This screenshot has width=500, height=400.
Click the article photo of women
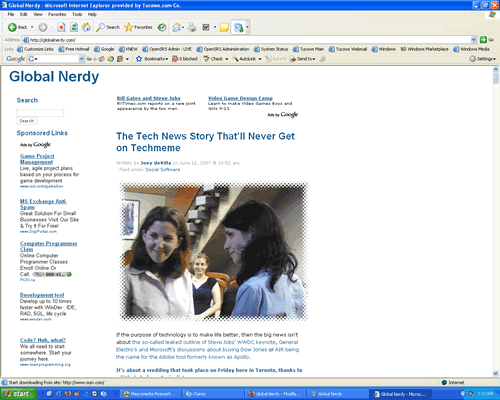(x=214, y=252)
